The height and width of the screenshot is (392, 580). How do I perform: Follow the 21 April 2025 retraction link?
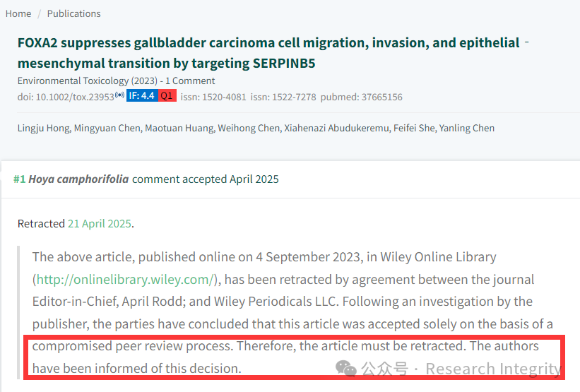100,224
